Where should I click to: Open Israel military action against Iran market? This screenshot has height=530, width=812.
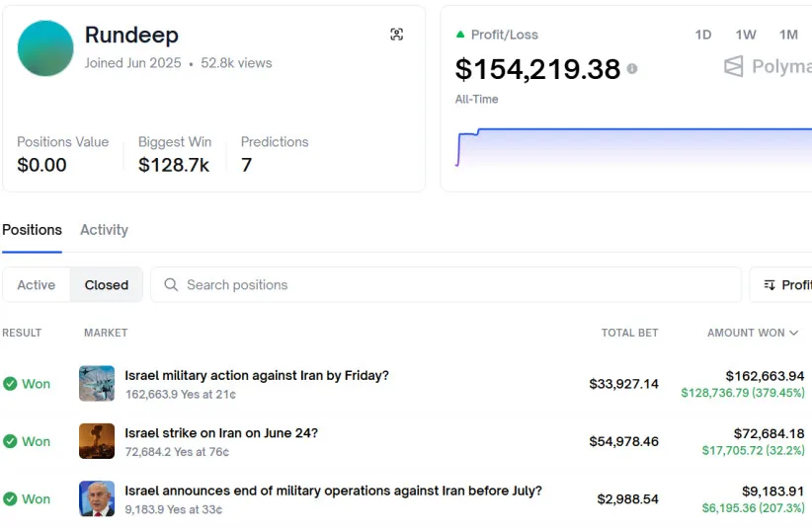257,375
